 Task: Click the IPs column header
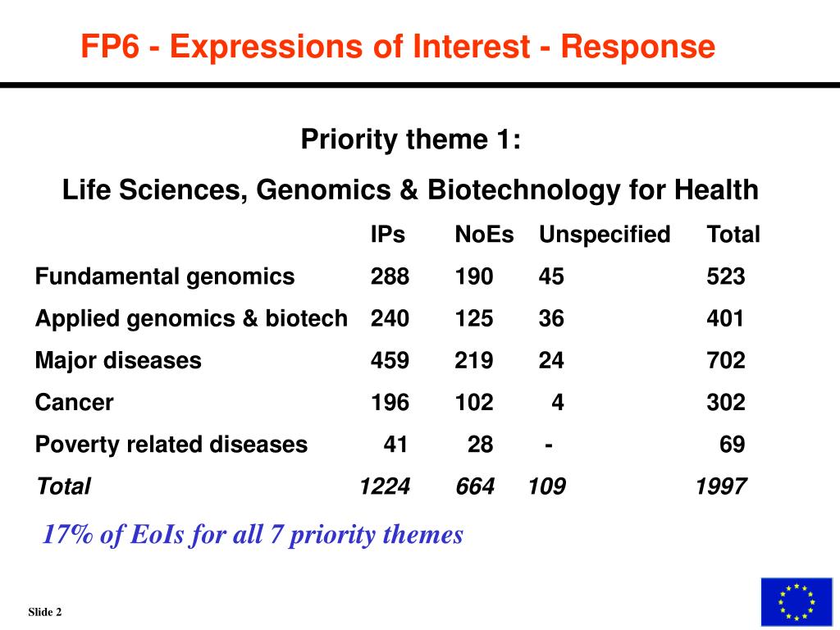tap(388, 235)
